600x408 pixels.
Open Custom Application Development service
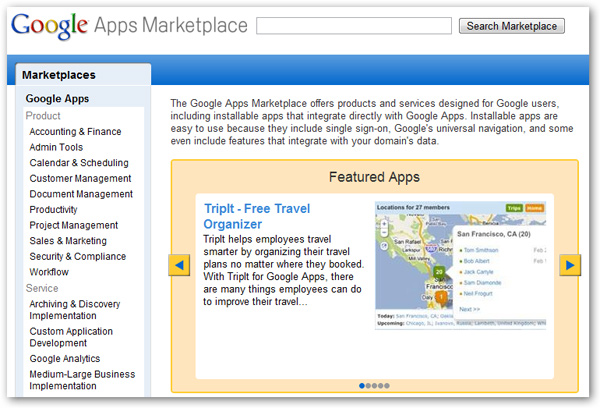[x=71, y=337]
